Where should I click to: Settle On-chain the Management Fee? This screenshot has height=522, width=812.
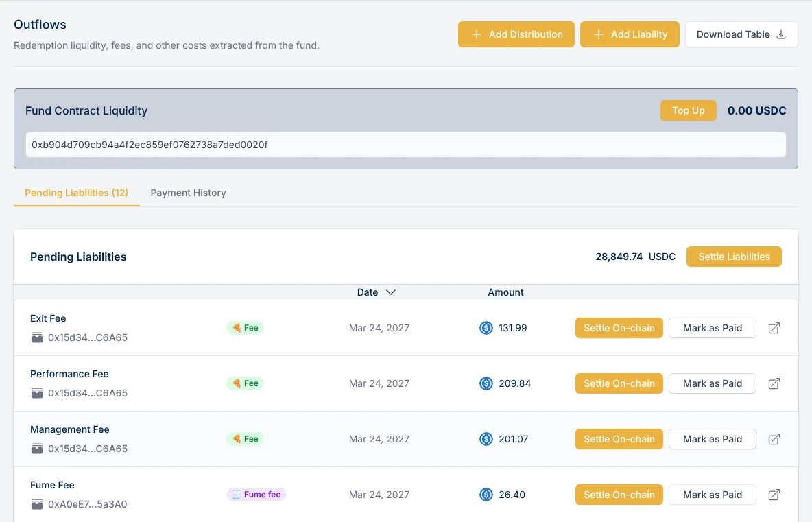[619, 439]
